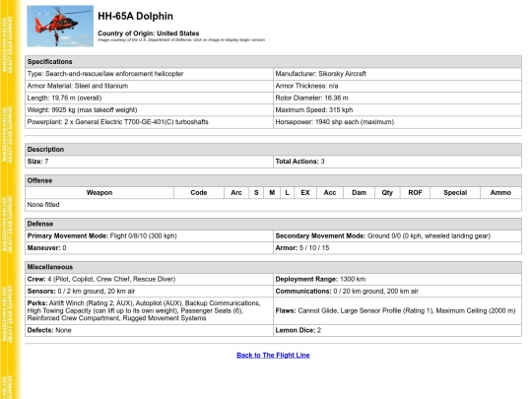Click the Weapon column header
Viewport: 532px width, 399px height.
100,193
